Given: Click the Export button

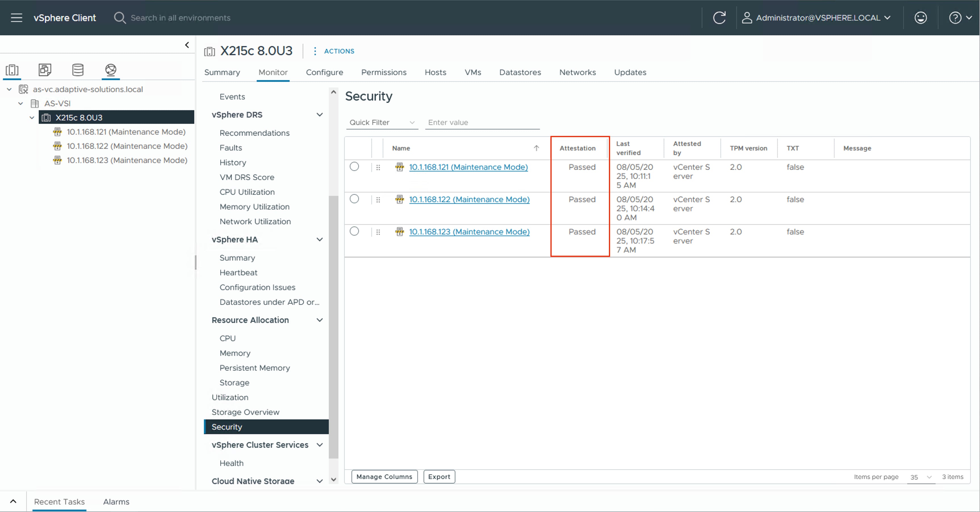Looking at the screenshot, I should 439,477.
